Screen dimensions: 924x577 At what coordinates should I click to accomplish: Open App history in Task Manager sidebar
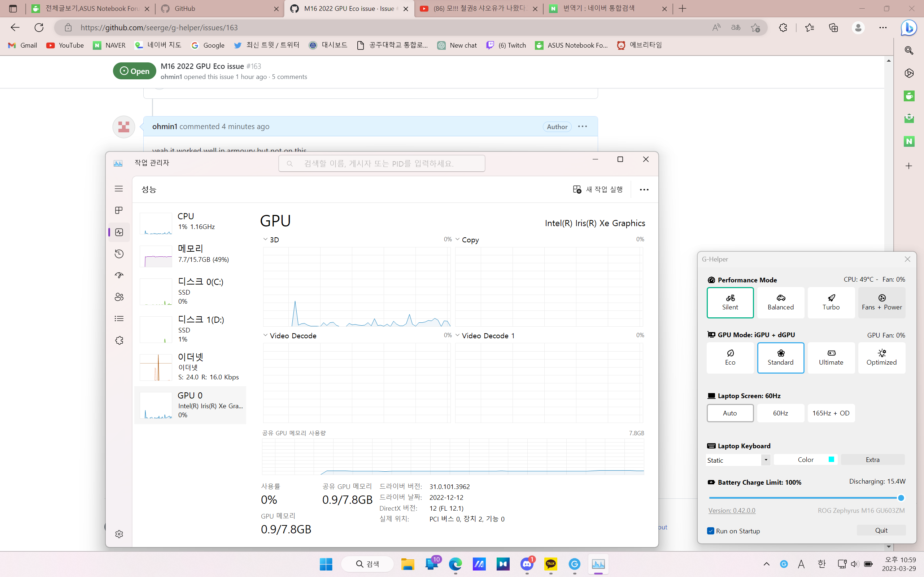(119, 254)
